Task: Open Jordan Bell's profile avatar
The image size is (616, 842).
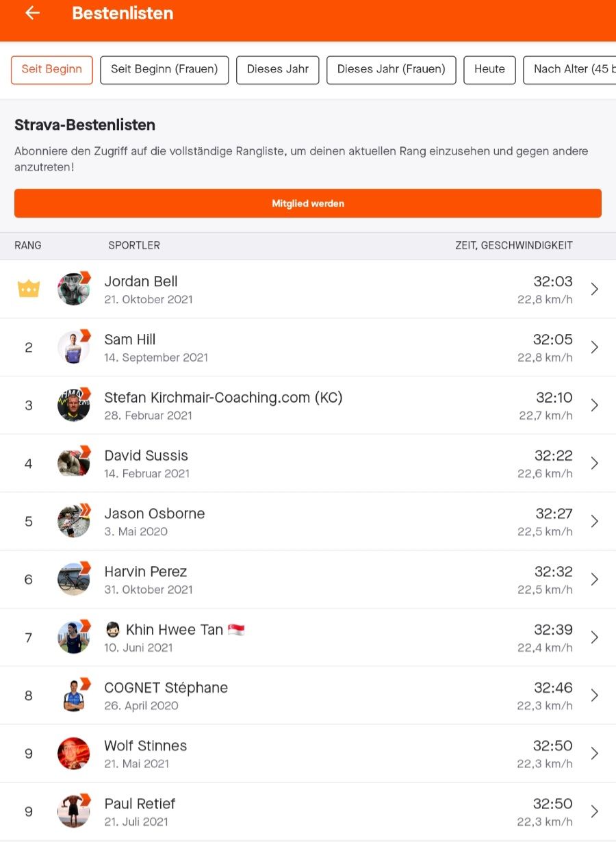Action: pyautogui.click(x=73, y=289)
